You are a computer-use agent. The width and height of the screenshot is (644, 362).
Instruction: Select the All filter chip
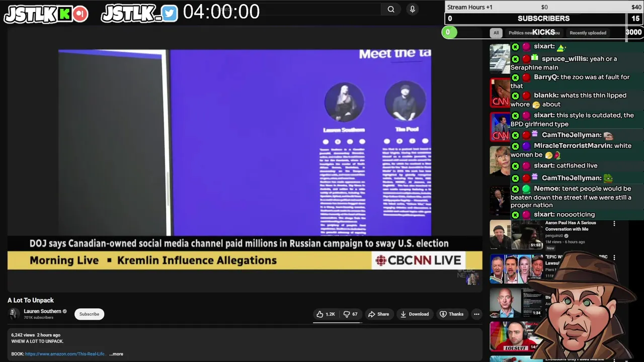496,33
